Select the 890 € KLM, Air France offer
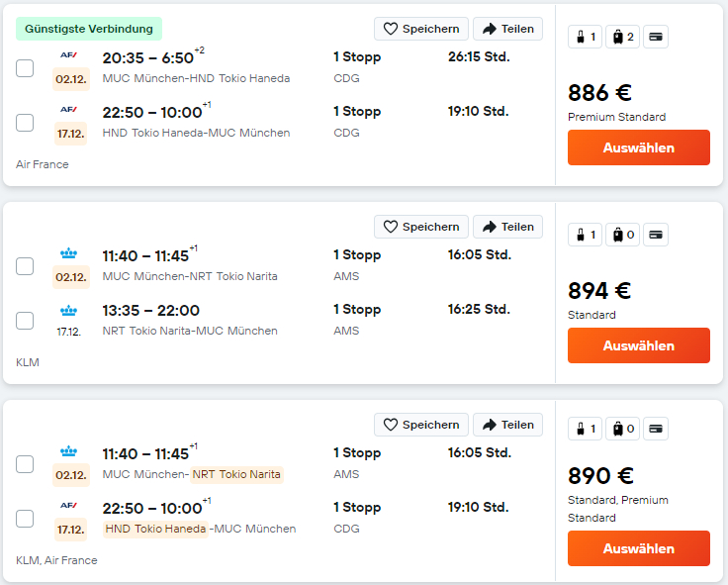This screenshot has height=585, width=728. [x=638, y=548]
